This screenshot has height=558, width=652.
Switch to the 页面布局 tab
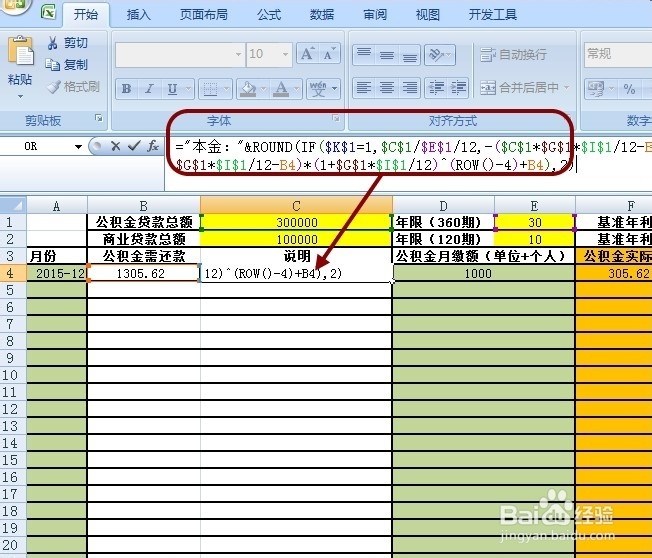203,15
